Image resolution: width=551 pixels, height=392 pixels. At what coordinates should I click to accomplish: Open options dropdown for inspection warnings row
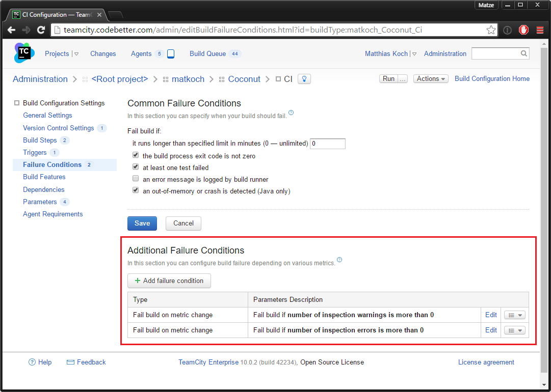(515, 315)
